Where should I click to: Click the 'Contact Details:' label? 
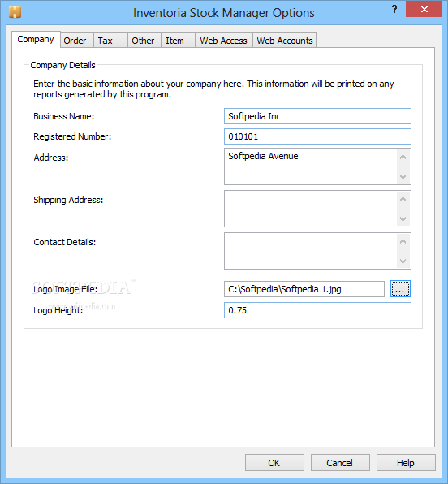coord(65,242)
